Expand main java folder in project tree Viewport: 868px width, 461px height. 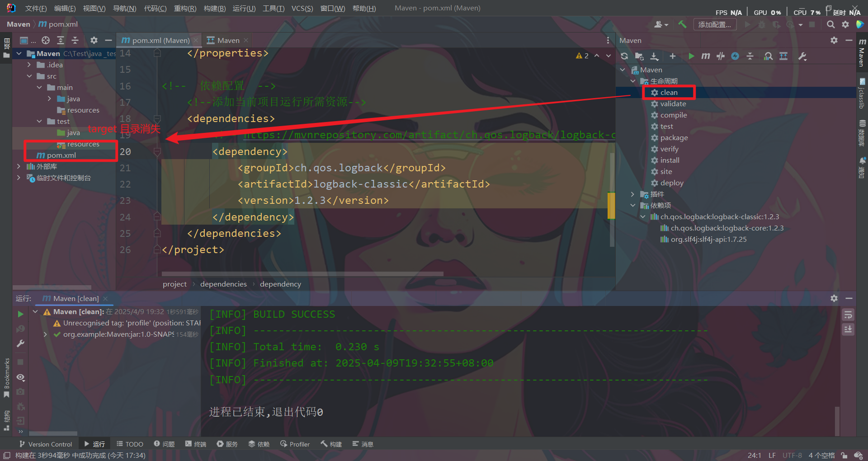(49, 99)
